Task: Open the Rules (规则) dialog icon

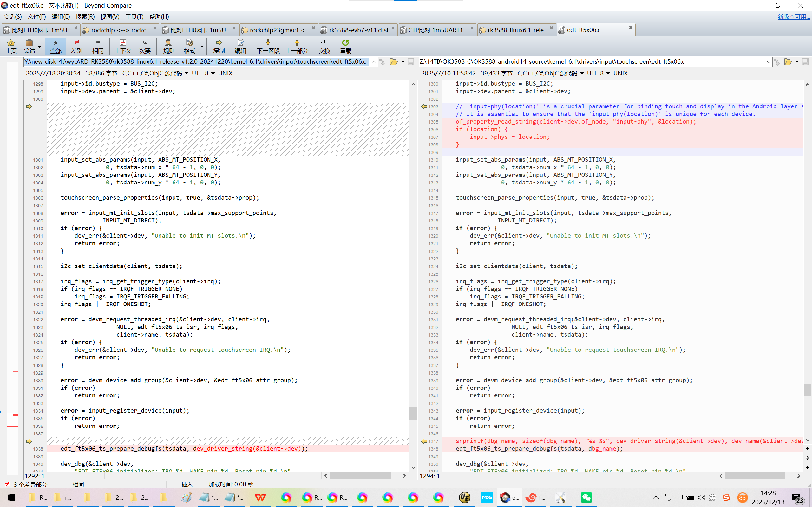Action: [x=168, y=46]
